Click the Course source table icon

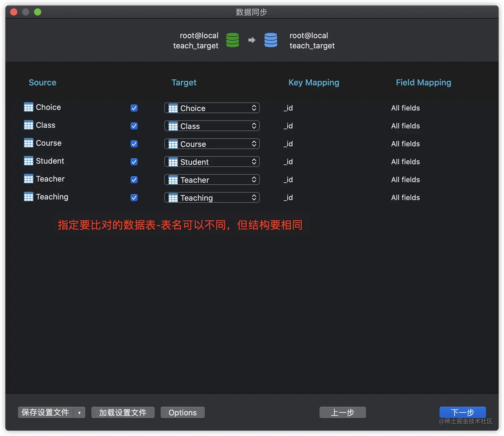[29, 143]
